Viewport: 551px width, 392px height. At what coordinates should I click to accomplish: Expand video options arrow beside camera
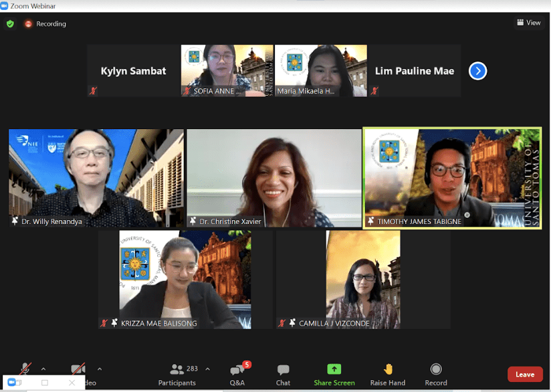pos(100,369)
